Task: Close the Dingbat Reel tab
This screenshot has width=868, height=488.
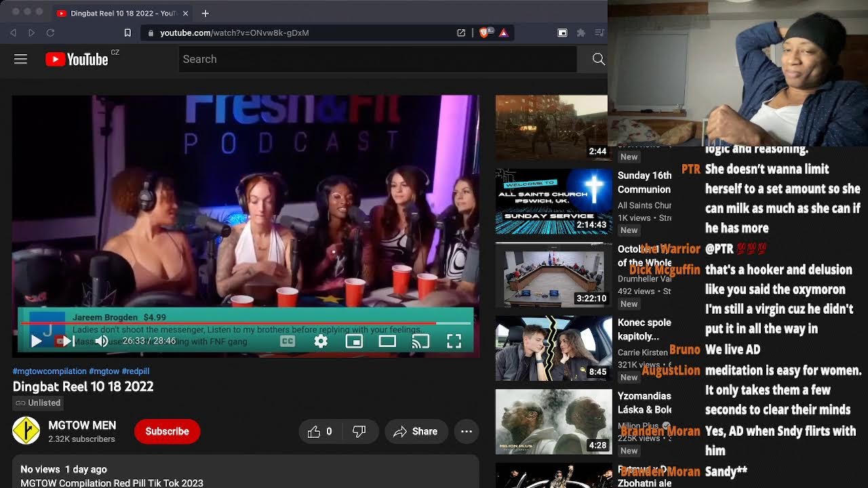Action: click(x=185, y=13)
